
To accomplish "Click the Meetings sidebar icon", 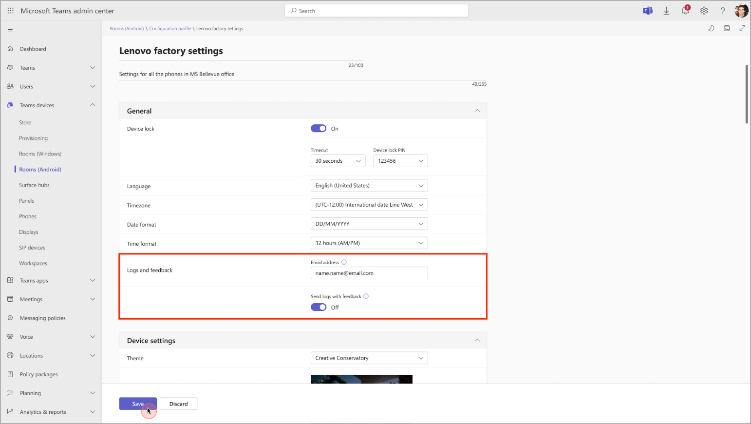I will point(10,299).
